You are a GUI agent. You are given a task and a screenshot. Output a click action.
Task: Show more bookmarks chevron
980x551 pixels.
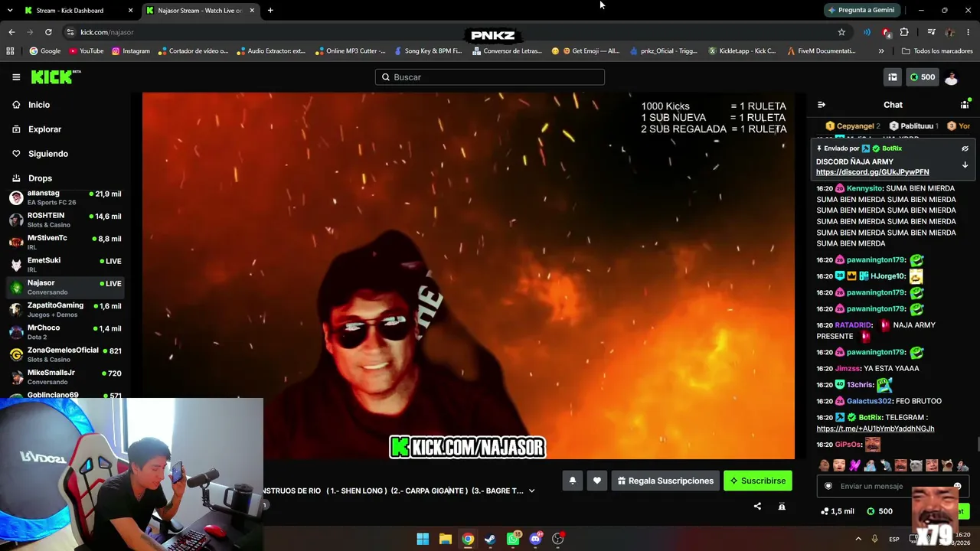click(881, 51)
